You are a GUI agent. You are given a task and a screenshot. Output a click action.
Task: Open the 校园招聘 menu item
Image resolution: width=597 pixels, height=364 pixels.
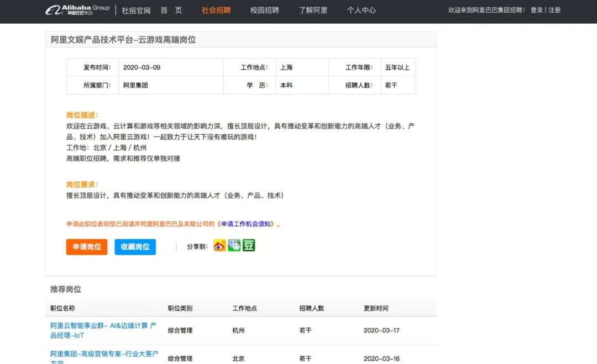[264, 10]
